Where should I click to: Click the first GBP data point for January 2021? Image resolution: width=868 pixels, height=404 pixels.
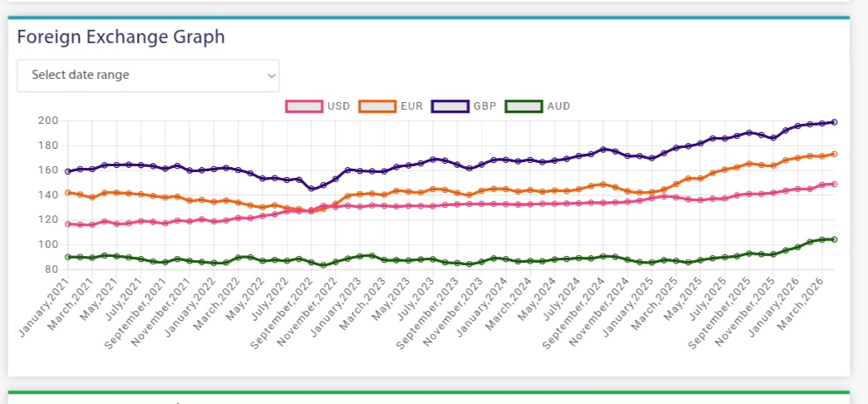tap(68, 171)
